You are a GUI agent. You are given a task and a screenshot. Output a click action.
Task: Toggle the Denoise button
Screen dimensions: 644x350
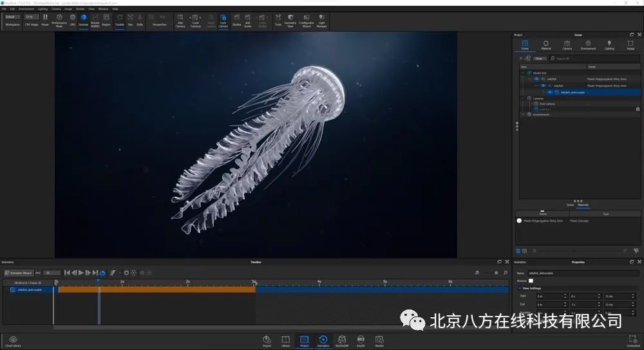pos(83,20)
